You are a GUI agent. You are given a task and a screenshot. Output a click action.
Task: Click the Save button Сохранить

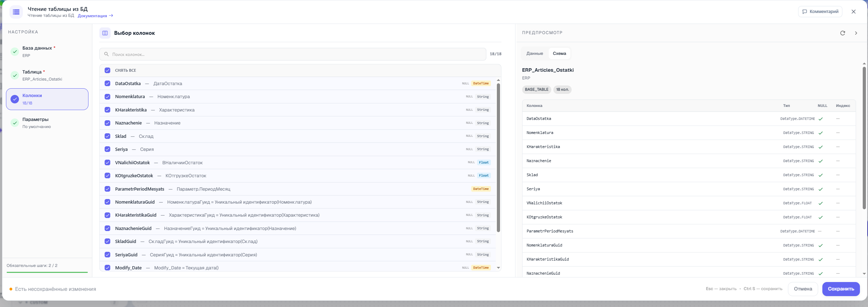pyautogui.click(x=841, y=289)
